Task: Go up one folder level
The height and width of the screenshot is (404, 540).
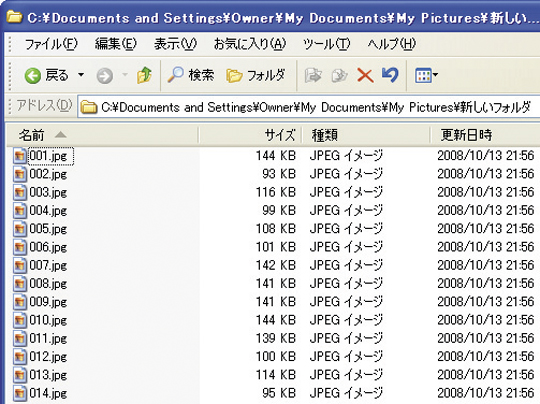Action: coord(144,75)
